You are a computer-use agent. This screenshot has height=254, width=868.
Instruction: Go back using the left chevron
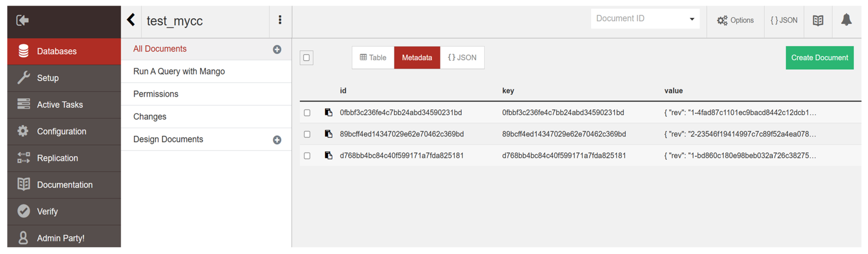click(x=131, y=20)
